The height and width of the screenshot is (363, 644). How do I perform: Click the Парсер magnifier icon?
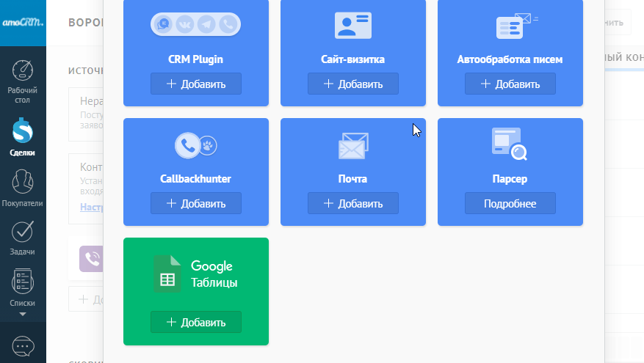click(510, 144)
